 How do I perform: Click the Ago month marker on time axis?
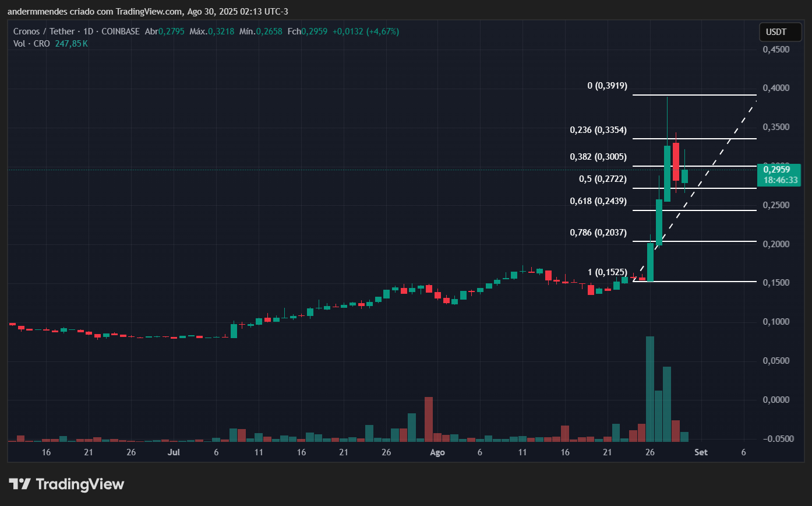437,452
